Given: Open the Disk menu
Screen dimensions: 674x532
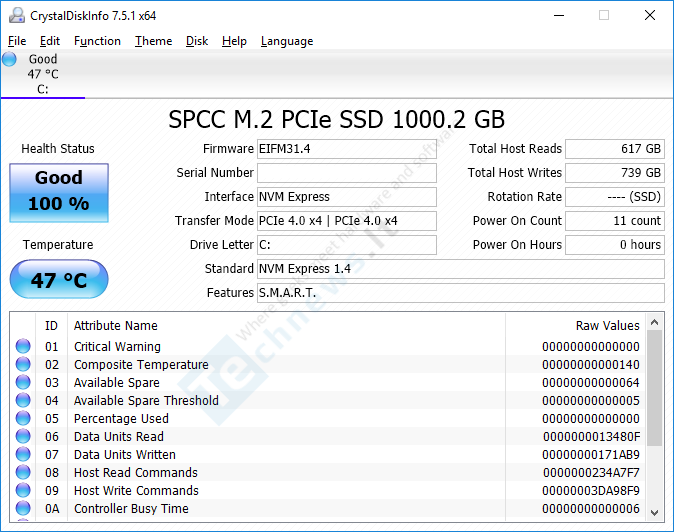Looking at the screenshot, I should [197, 41].
